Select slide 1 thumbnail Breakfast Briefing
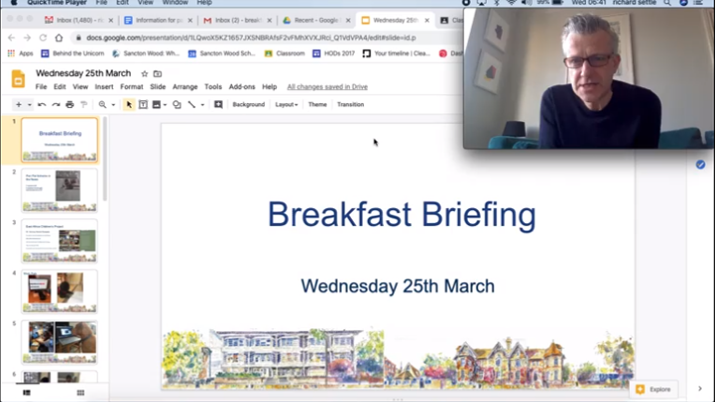Image resolution: width=715 pixels, height=402 pixels. click(x=59, y=140)
